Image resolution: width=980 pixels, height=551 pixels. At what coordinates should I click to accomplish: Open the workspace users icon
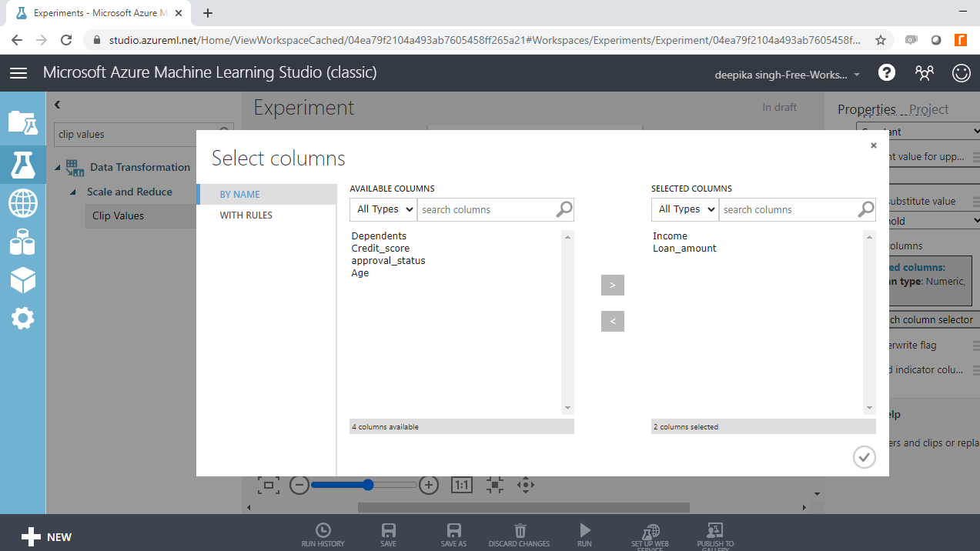[x=924, y=73]
